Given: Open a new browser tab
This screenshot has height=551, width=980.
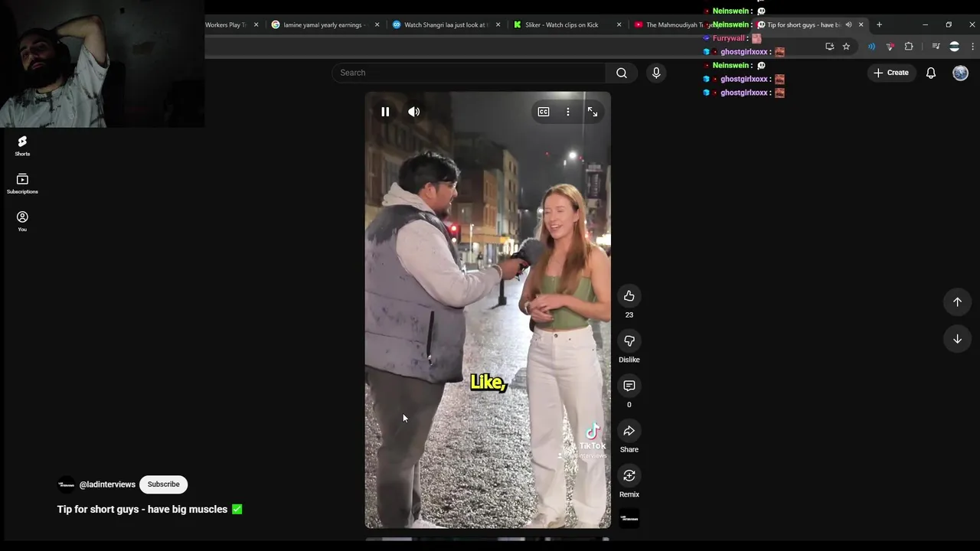Looking at the screenshot, I should tap(879, 24).
